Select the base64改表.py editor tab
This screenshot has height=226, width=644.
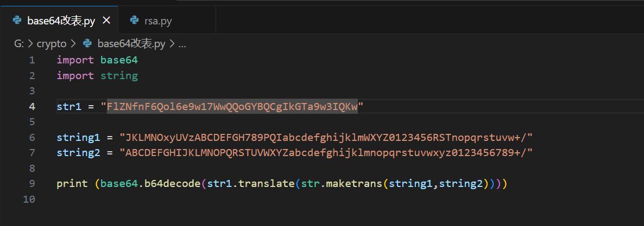pyautogui.click(x=61, y=21)
